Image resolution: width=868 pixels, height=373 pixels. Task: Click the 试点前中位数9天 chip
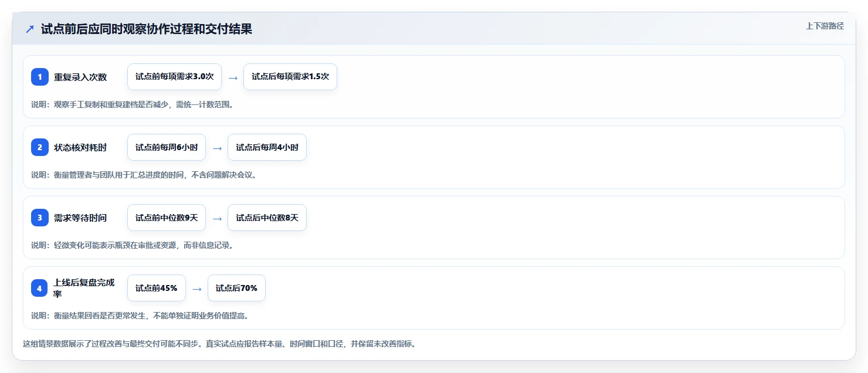point(167,218)
